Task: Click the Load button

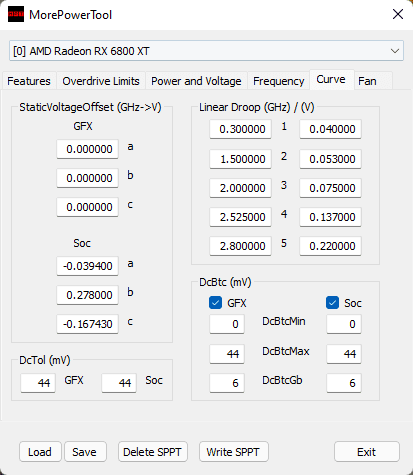Action: click(40, 452)
